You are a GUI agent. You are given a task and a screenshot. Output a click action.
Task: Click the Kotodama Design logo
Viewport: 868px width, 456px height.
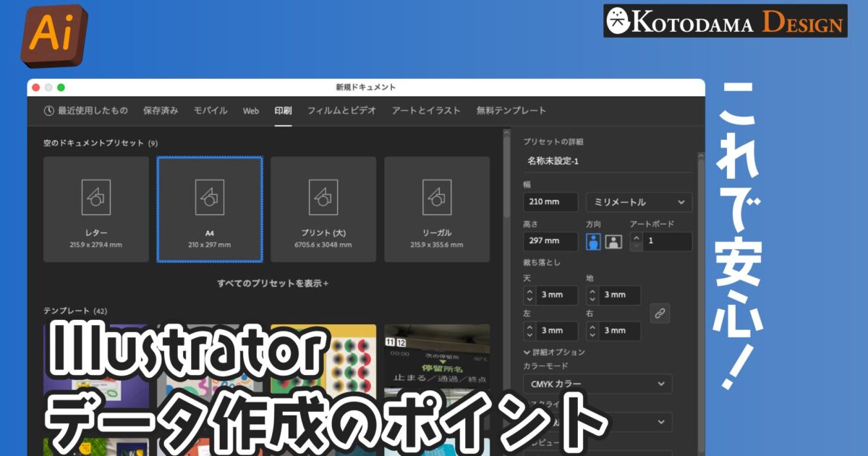(725, 21)
